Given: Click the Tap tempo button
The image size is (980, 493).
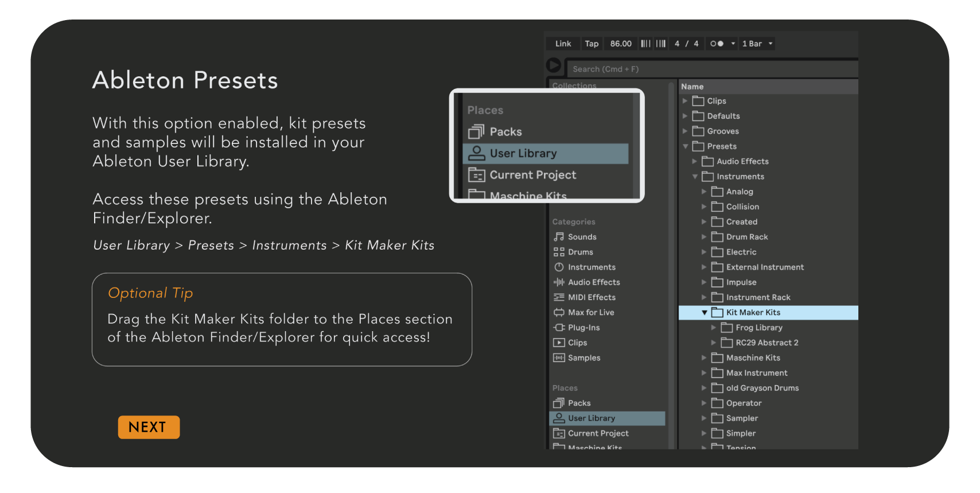Looking at the screenshot, I should click(592, 44).
